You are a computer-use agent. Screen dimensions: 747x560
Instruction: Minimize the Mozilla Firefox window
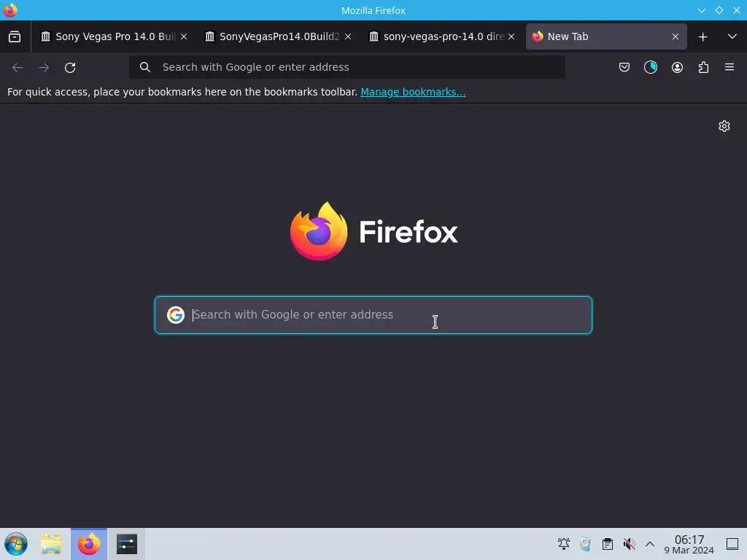[x=702, y=10]
